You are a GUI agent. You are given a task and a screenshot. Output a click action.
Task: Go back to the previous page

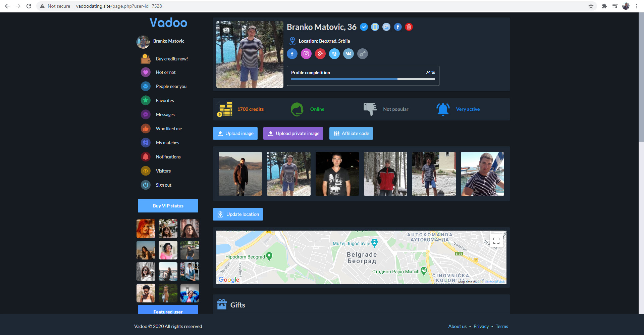[x=7, y=6]
